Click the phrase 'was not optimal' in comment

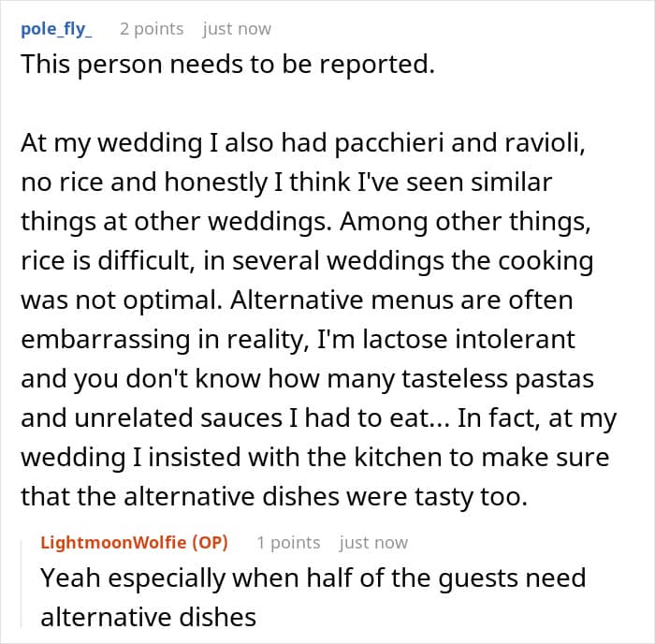point(121,300)
